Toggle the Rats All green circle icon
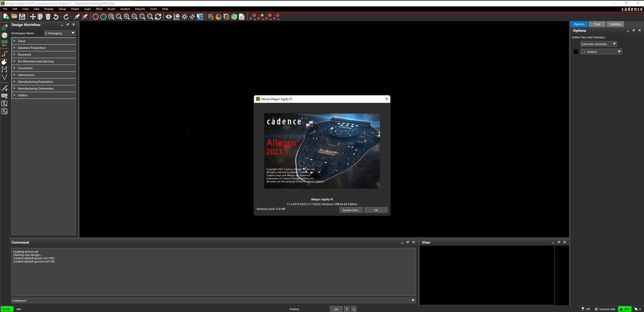This screenshot has width=644, height=312. (x=103, y=17)
